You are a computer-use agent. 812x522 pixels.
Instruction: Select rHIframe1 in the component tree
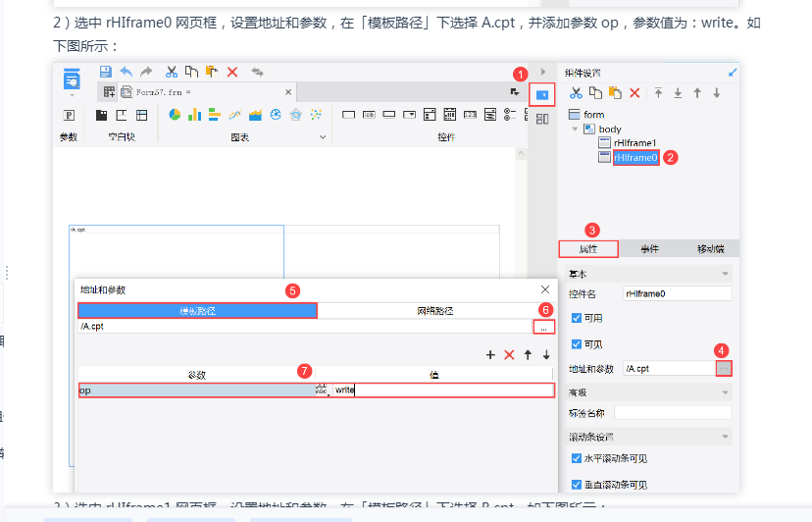(x=634, y=142)
